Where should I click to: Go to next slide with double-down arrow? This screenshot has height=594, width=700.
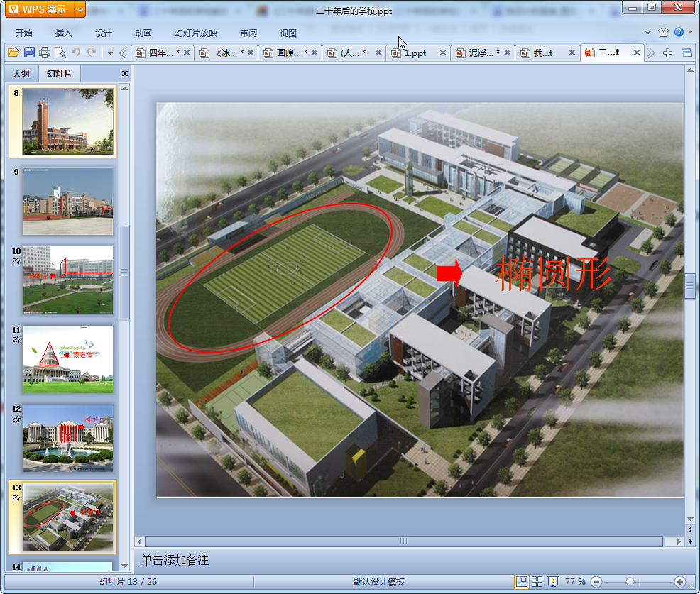(690, 541)
